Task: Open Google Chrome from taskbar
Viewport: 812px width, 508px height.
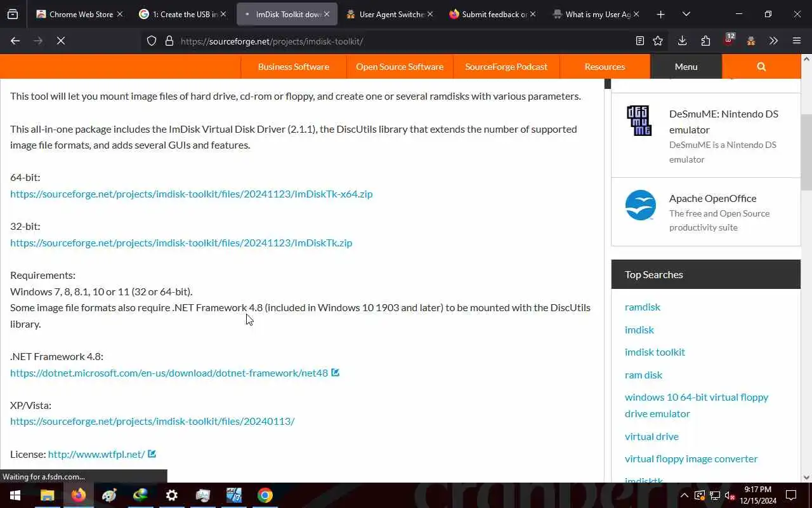Action: pyautogui.click(x=265, y=495)
